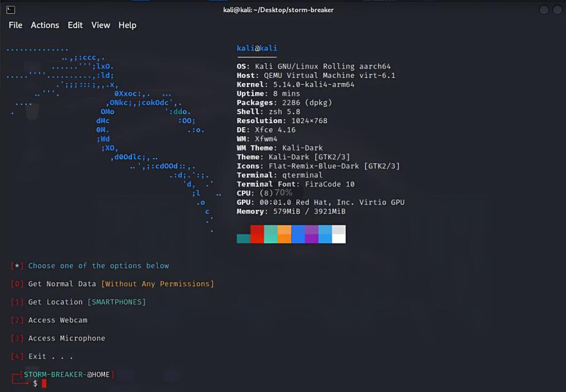Click the Uptime: 8 mins line
The height and width of the screenshot is (392, 566).
[x=268, y=93]
